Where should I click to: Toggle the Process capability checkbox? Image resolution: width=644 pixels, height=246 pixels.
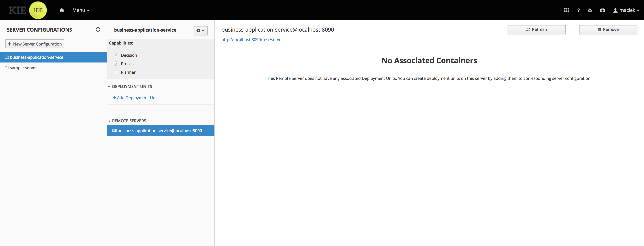pos(116,64)
